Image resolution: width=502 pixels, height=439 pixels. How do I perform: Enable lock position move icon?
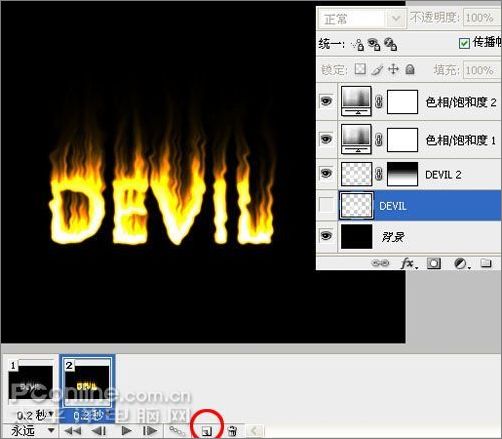pyautogui.click(x=394, y=69)
